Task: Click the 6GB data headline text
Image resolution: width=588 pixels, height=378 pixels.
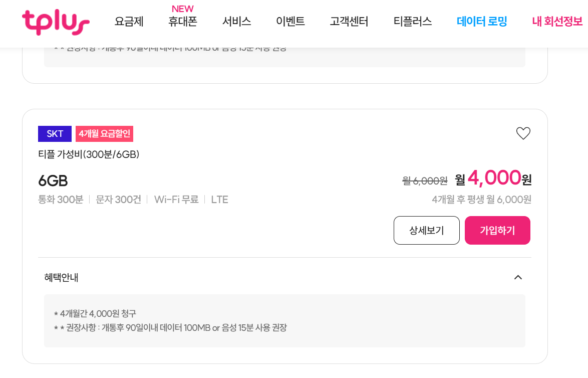Action: 53,181
